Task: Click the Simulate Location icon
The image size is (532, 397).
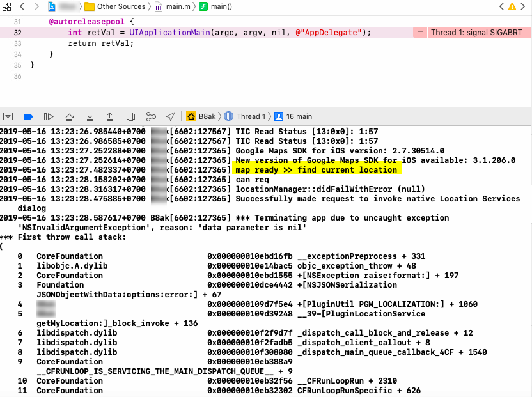Action: point(170,116)
